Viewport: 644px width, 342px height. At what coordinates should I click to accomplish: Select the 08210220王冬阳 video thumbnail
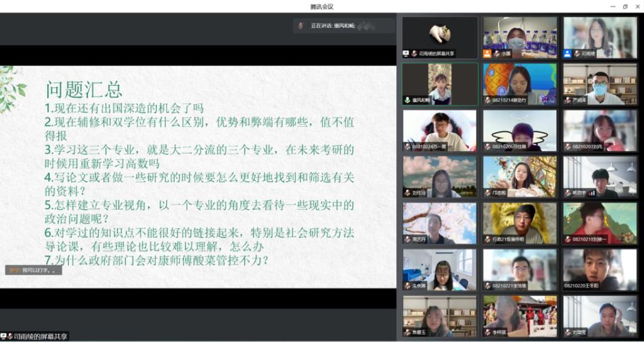(x=600, y=269)
